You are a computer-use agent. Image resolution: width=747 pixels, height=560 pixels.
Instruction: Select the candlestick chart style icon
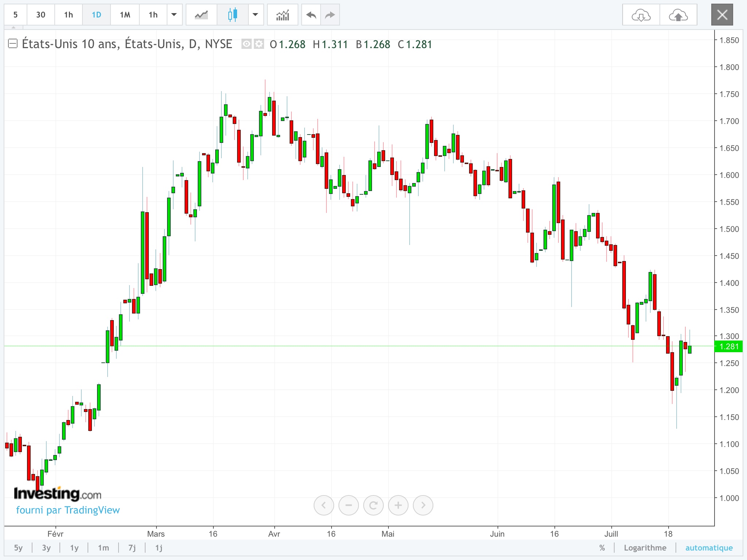click(232, 15)
